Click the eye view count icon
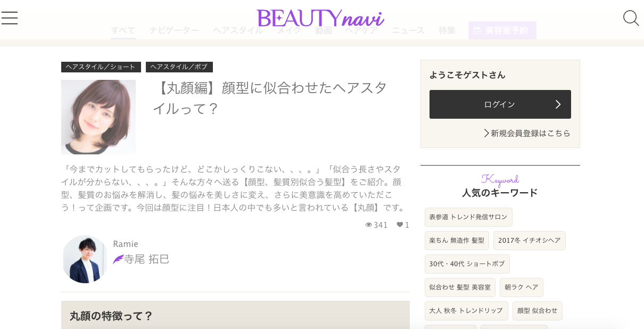The height and width of the screenshot is (329, 644). pyautogui.click(x=368, y=225)
